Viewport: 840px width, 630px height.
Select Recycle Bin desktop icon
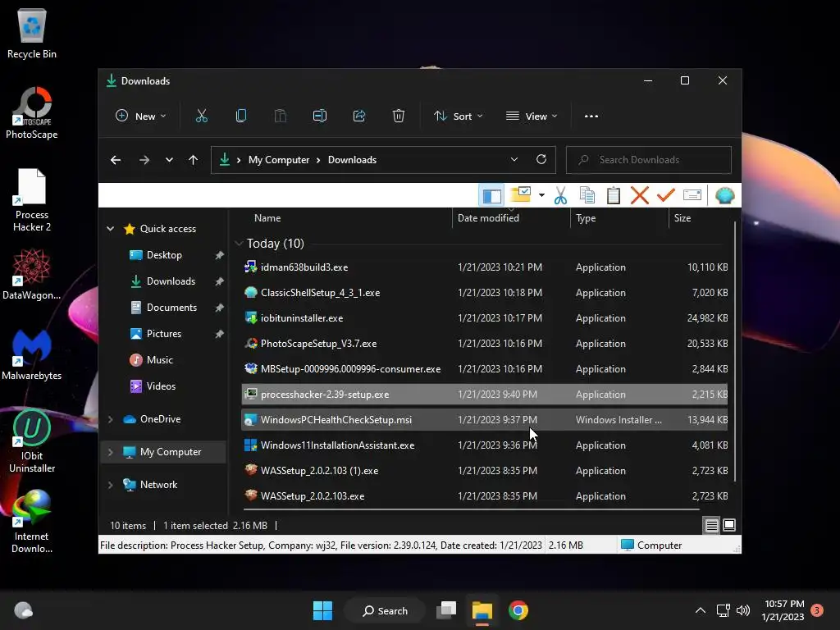click(32, 33)
